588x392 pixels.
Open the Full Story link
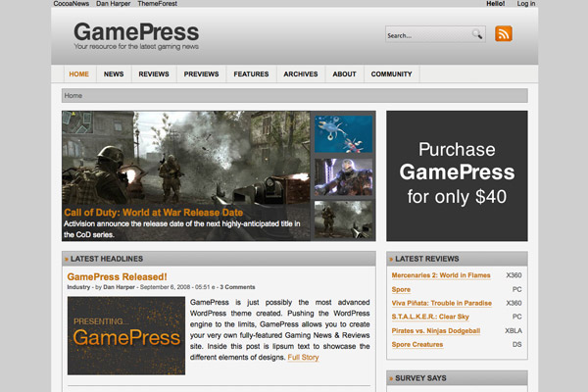[303, 358]
